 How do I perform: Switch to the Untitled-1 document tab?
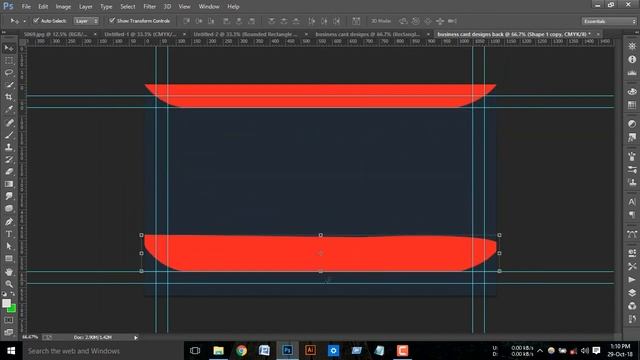[140, 34]
